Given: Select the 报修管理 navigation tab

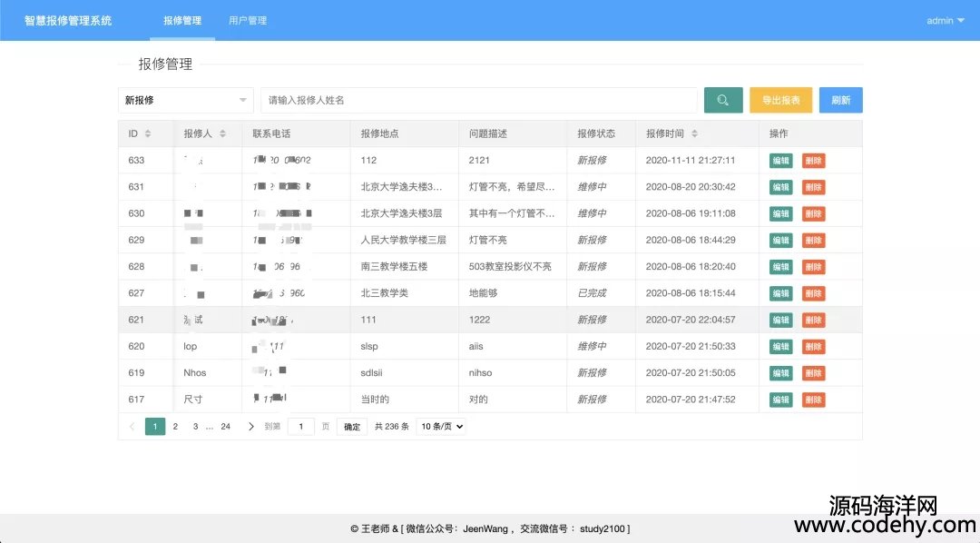Looking at the screenshot, I should (x=182, y=20).
